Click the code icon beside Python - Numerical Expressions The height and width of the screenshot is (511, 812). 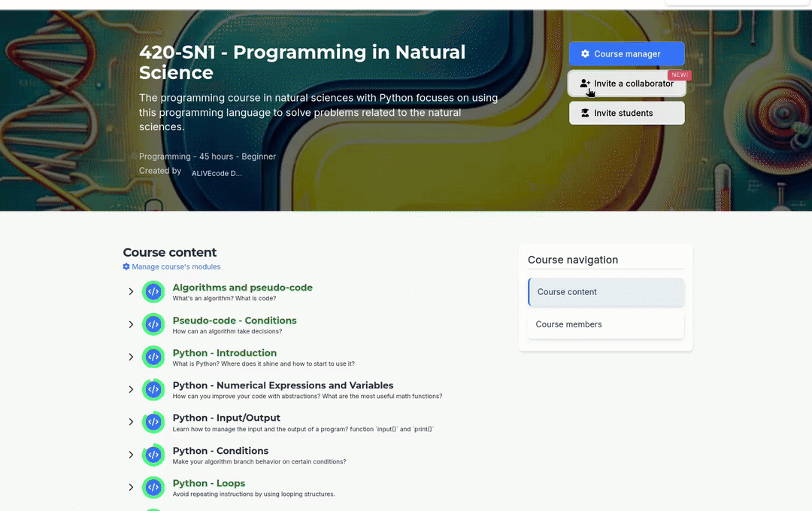coord(153,390)
